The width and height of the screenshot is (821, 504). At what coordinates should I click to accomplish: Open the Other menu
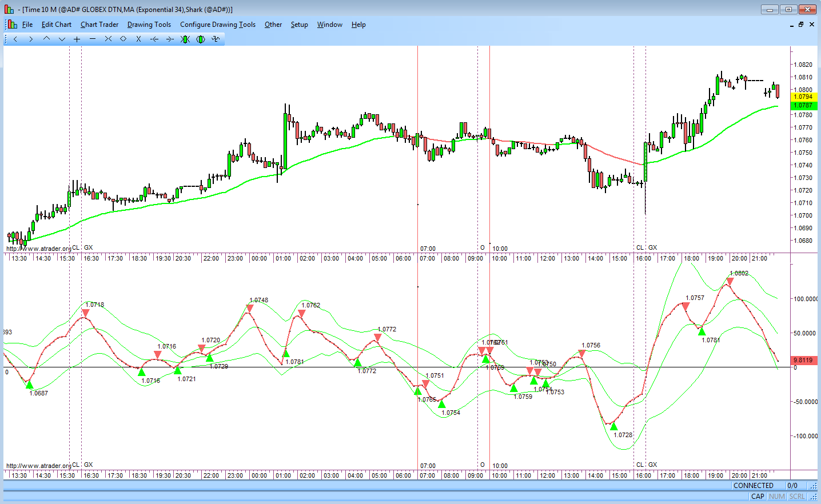(x=273, y=25)
